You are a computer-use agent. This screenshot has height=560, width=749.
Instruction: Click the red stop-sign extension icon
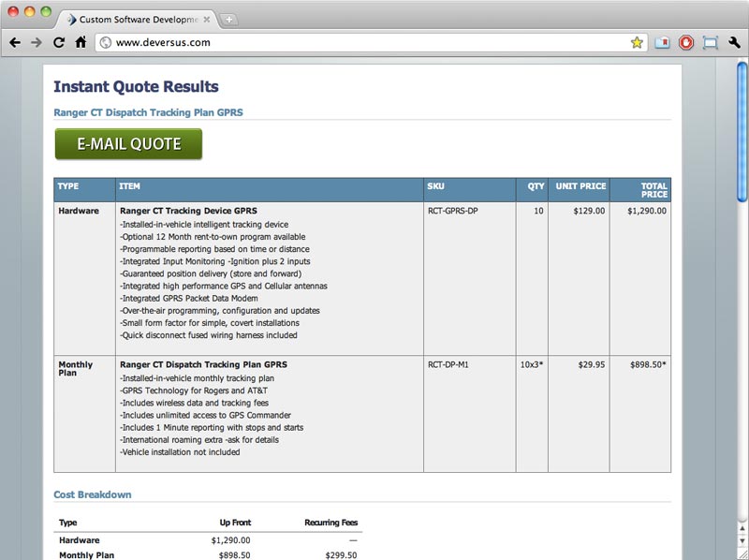pos(686,42)
